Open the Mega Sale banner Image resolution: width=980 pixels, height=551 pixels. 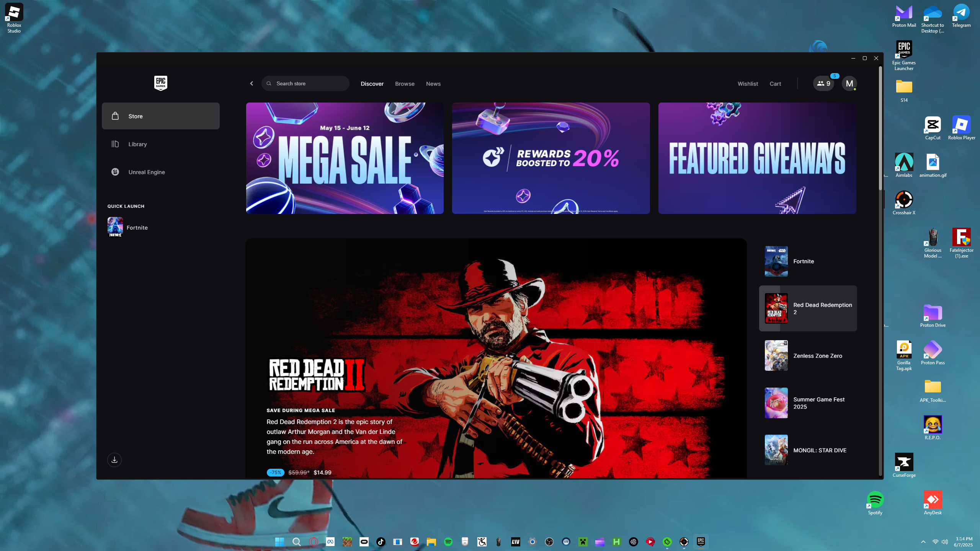345,158
